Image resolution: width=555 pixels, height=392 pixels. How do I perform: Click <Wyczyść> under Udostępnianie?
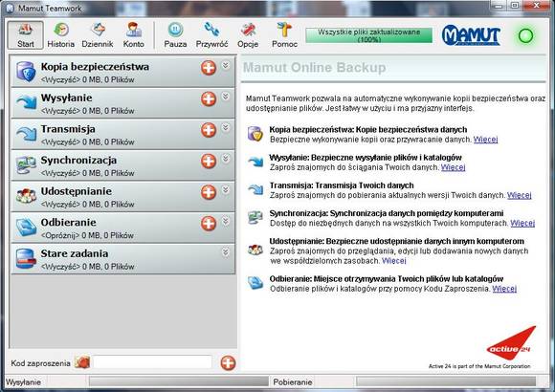pyautogui.click(x=60, y=205)
